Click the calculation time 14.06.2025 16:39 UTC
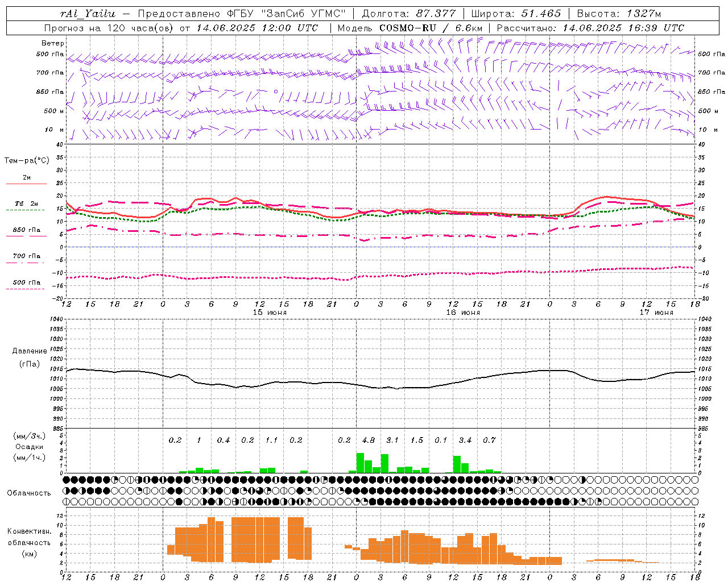 623,28
